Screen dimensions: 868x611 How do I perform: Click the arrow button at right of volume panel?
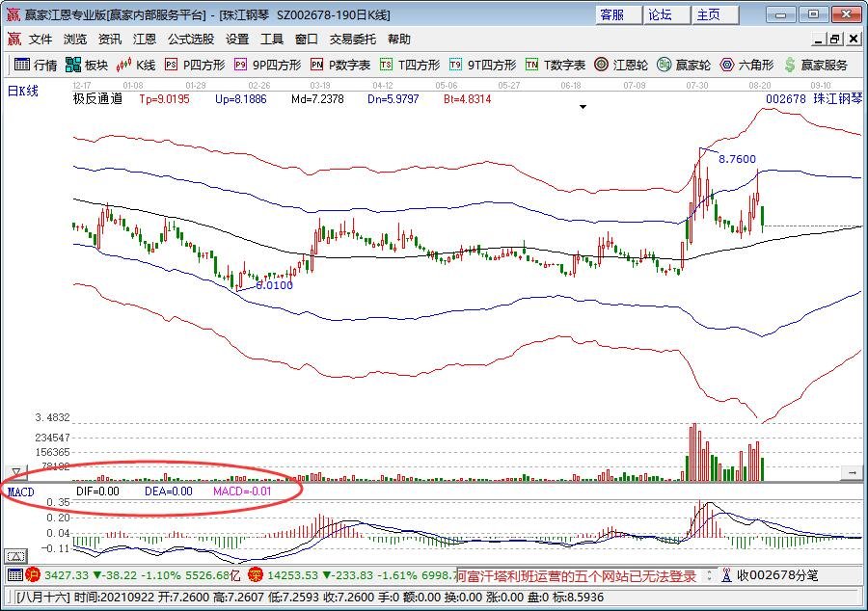[852, 473]
